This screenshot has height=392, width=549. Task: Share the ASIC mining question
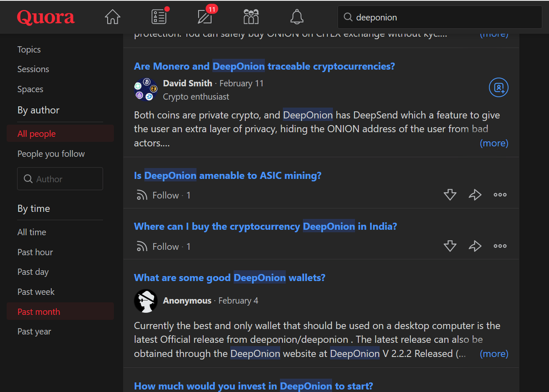(475, 195)
